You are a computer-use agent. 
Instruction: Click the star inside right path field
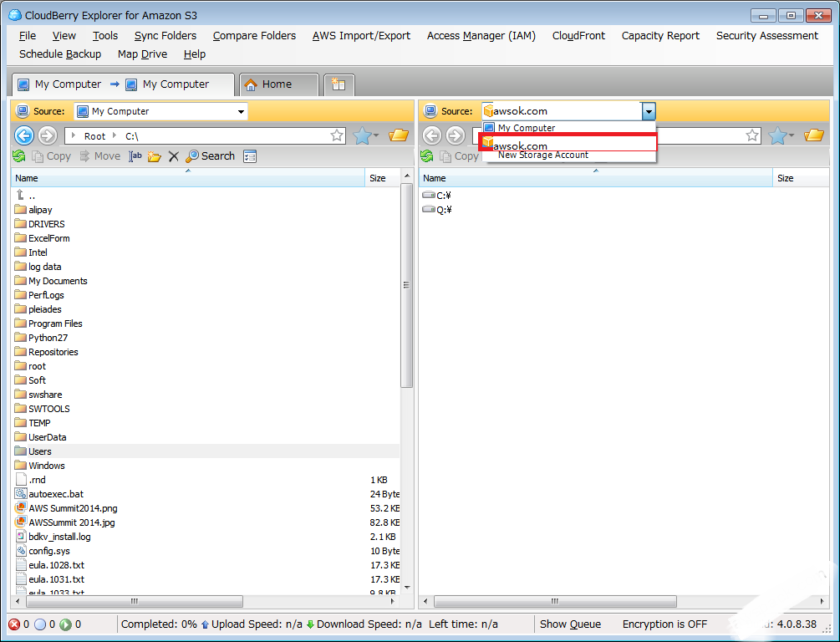click(x=752, y=135)
